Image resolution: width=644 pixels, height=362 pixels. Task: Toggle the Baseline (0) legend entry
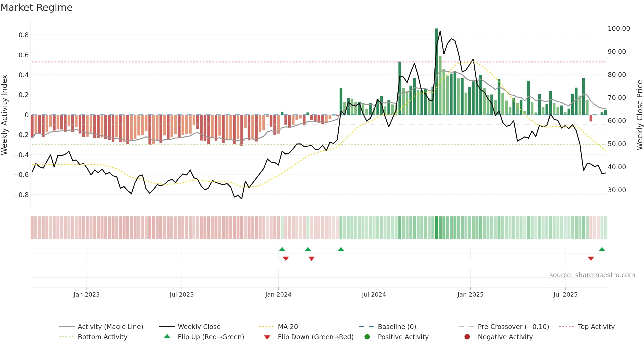pyautogui.click(x=387, y=327)
